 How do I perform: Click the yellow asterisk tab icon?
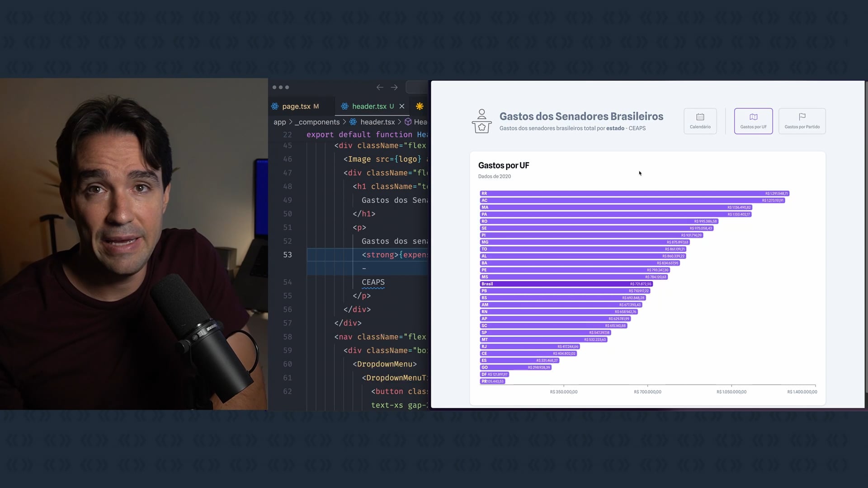[x=420, y=106]
